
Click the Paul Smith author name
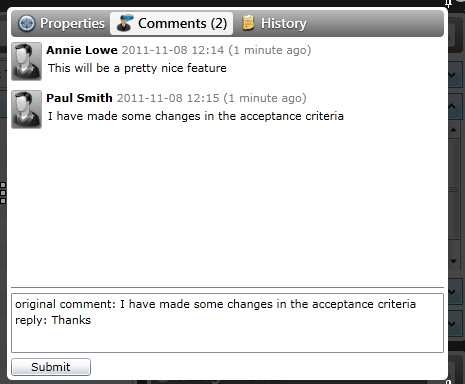[x=79, y=98]
